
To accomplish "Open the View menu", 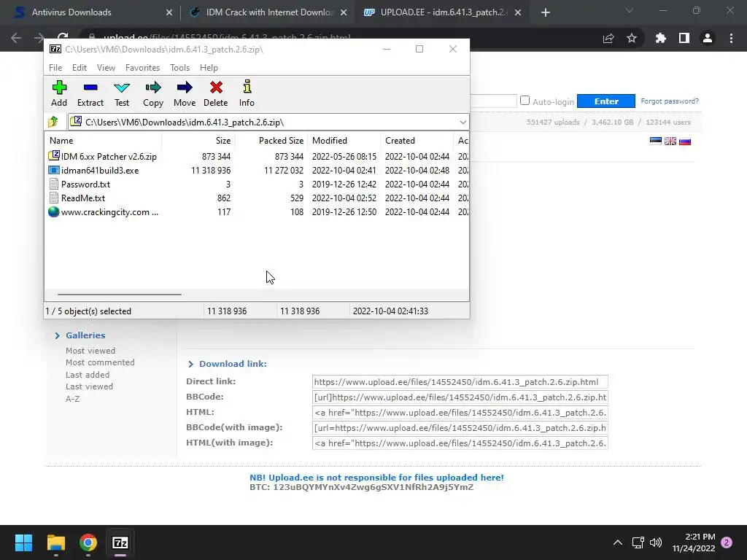I will [106, 68].
